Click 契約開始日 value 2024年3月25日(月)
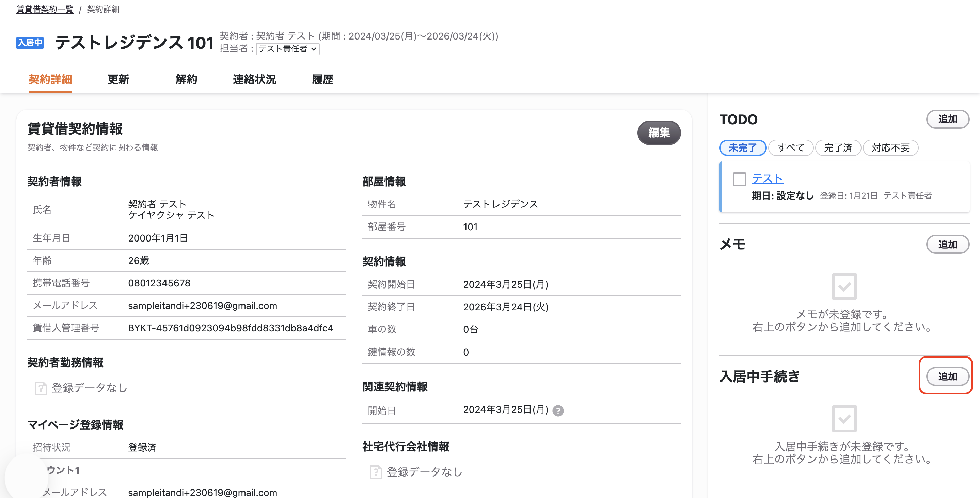Image resolution: width=980 pixels, height=498 pixels. coord(506,284)
